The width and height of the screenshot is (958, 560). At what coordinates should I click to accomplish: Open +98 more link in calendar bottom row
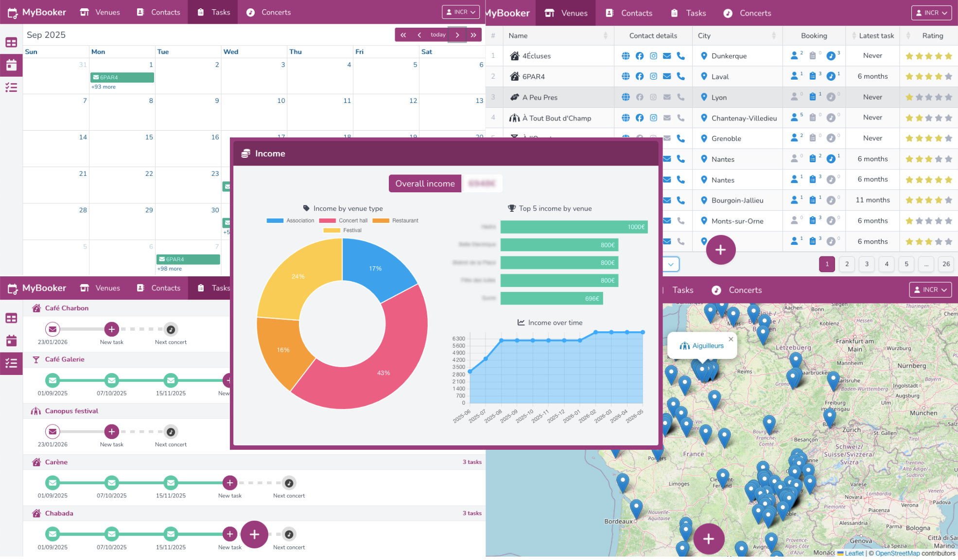tap(169, 269)
